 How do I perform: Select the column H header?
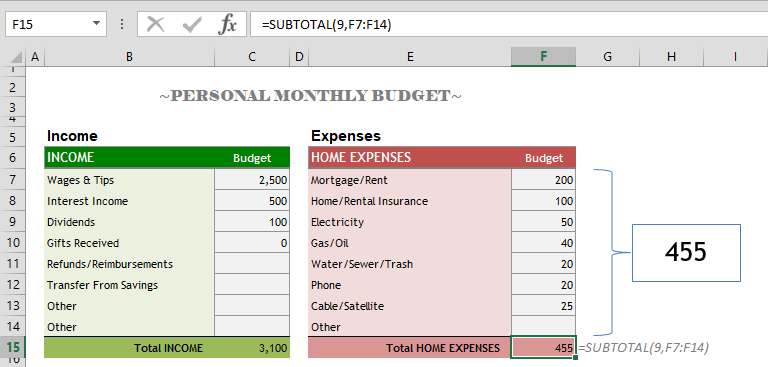click(x=671, y=57)
